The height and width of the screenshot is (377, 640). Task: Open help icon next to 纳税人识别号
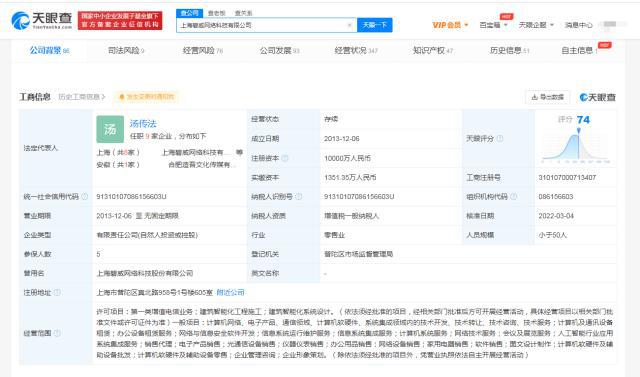298,197
